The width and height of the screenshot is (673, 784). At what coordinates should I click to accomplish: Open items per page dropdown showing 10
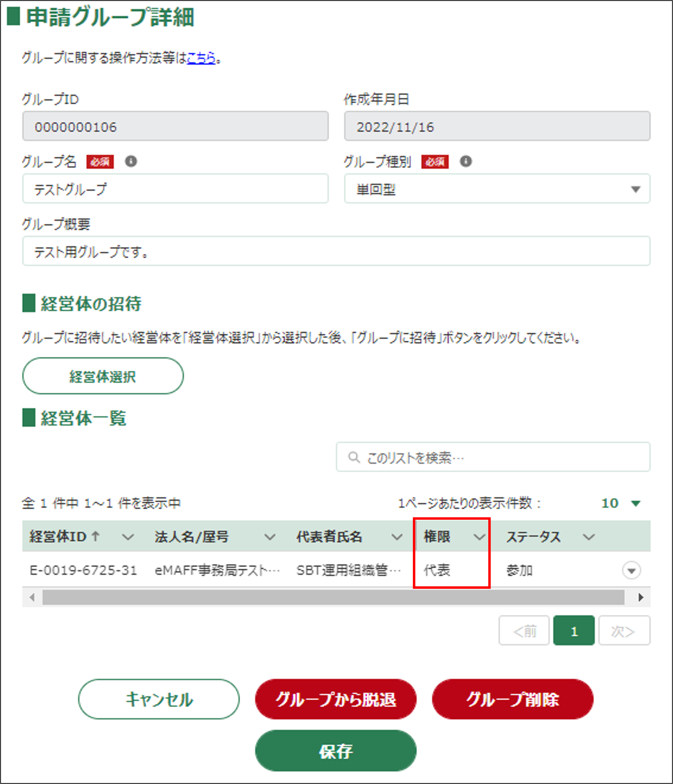[621, 503]
